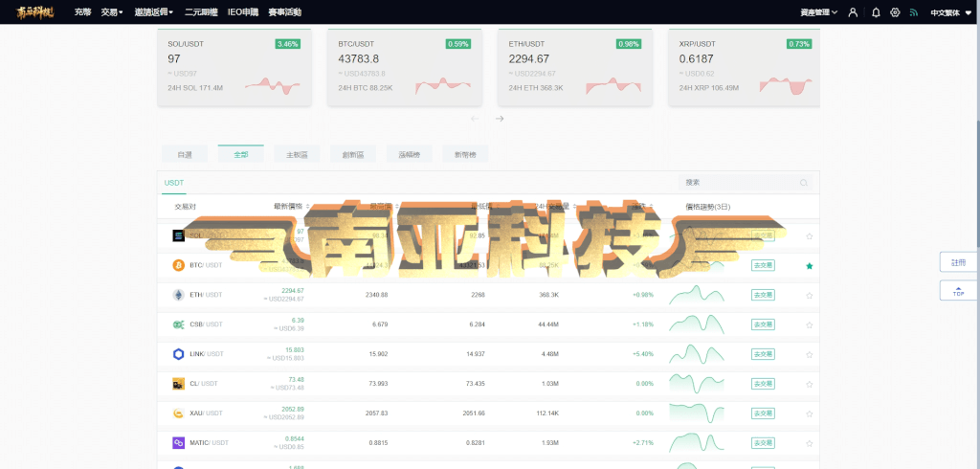Screen dimensions: 980x469
Task: Click the BTC coin icon
Action: 179,265
